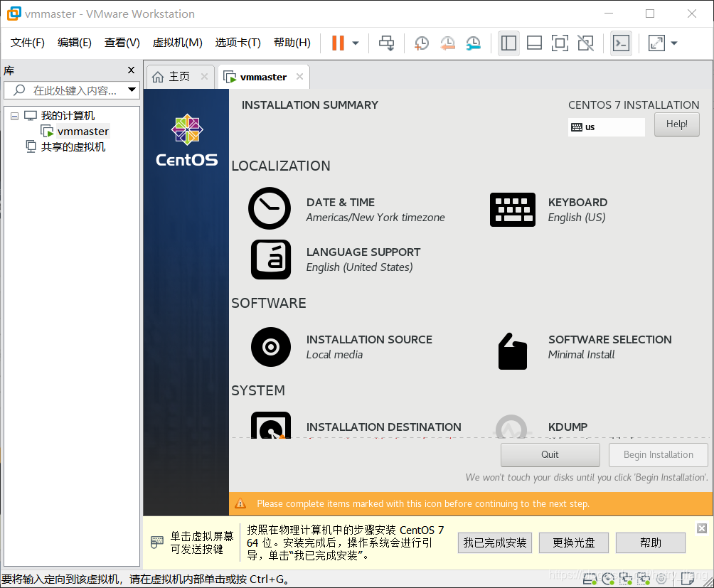Click the Keyboard layout icon
714x588 pixels.
tap(512, 210)
